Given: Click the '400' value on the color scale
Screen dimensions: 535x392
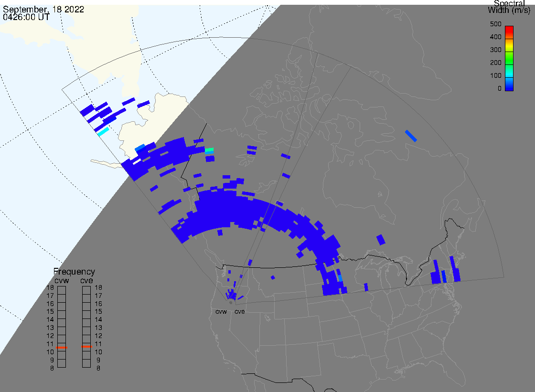Looking at the screenshot, I should click(x=496, y=37).
